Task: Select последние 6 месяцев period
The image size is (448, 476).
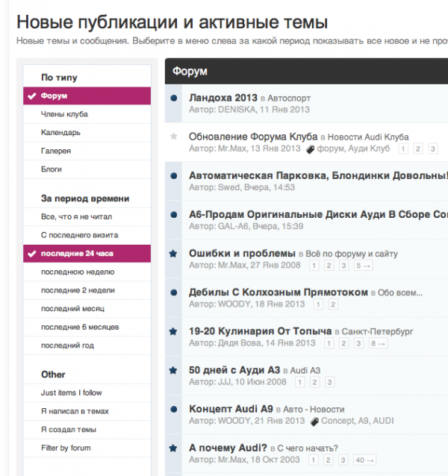Action: [87, 328]
